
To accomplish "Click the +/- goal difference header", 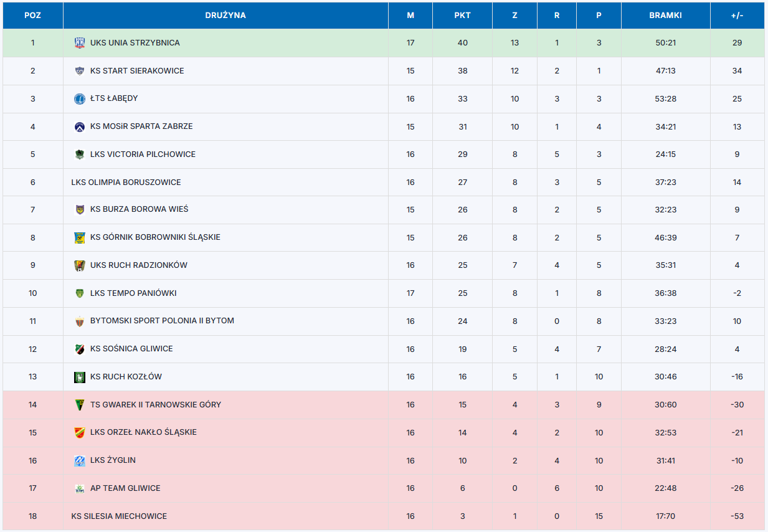I will point(737,16).
